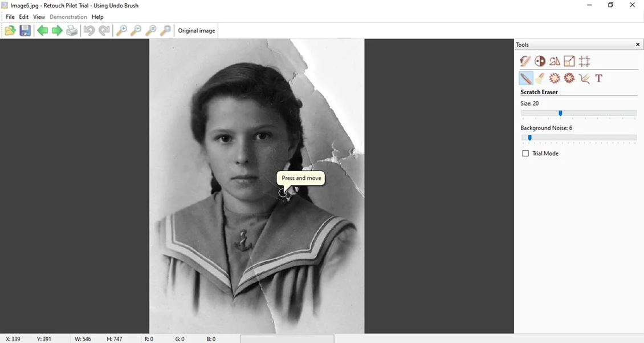This screenshot has height=343, width=644.
Task: Enable Trial Mode
Action: click(x=525, y=153)
